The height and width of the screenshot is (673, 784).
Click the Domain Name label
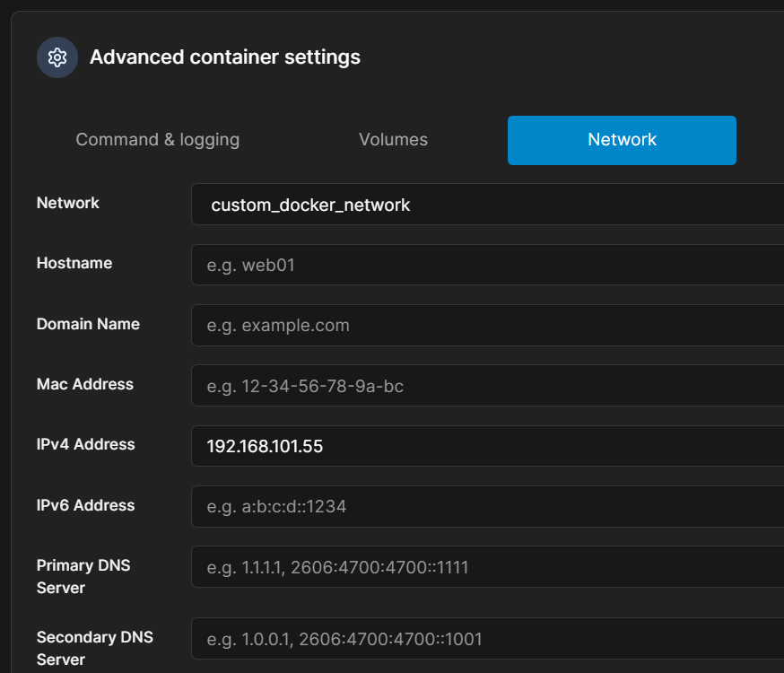[x=88, y=324]
